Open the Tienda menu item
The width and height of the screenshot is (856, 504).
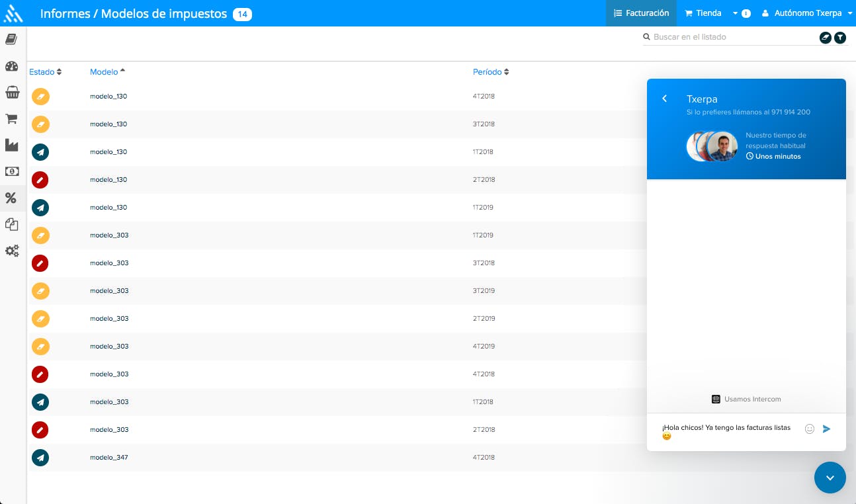703,13
